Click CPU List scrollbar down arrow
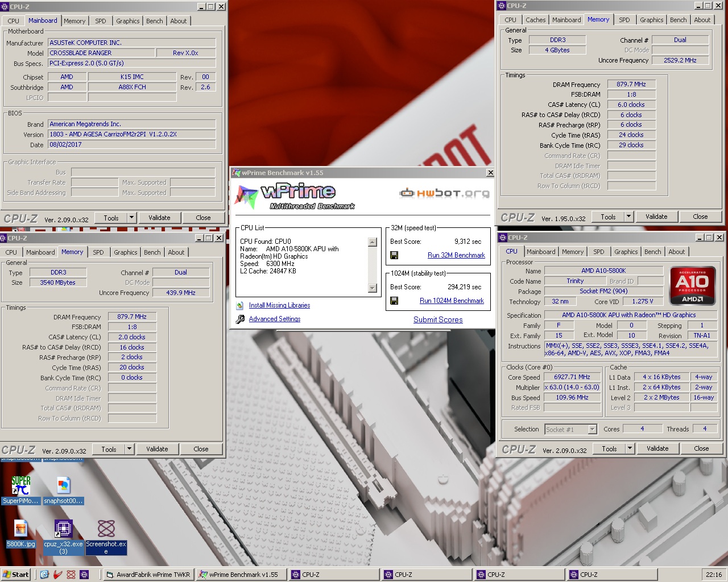Viewport: 728px width, 582px height. click(373, 288)
